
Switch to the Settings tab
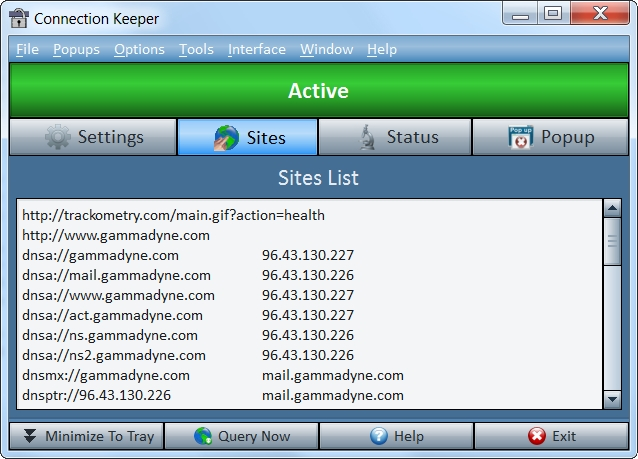click(x=93, y=137)
